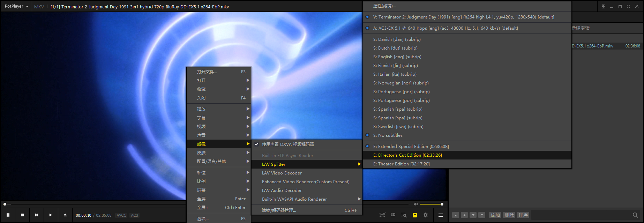Click the eject/open file icon
The height and width of the screenshot is (223, 644).
[65, 215]
